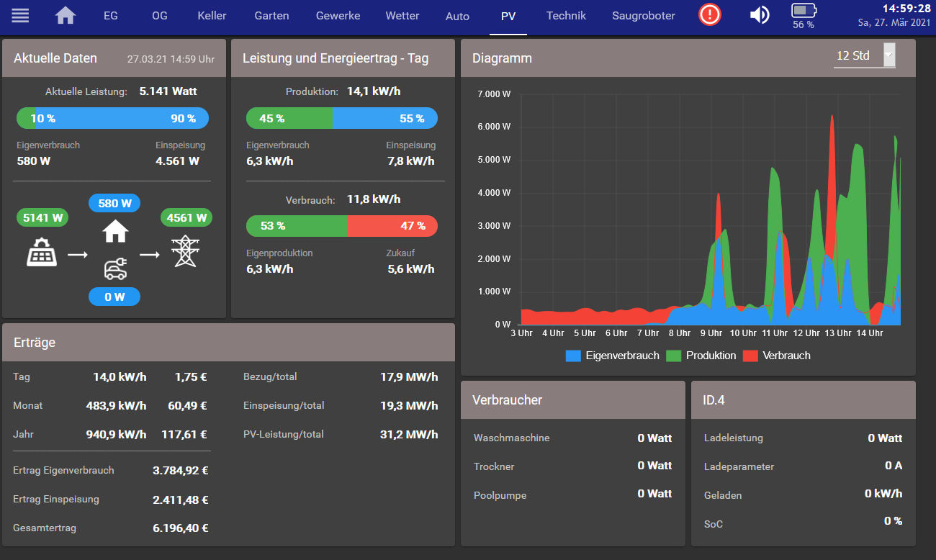Open the Gewerke tab

pos(338,15)
